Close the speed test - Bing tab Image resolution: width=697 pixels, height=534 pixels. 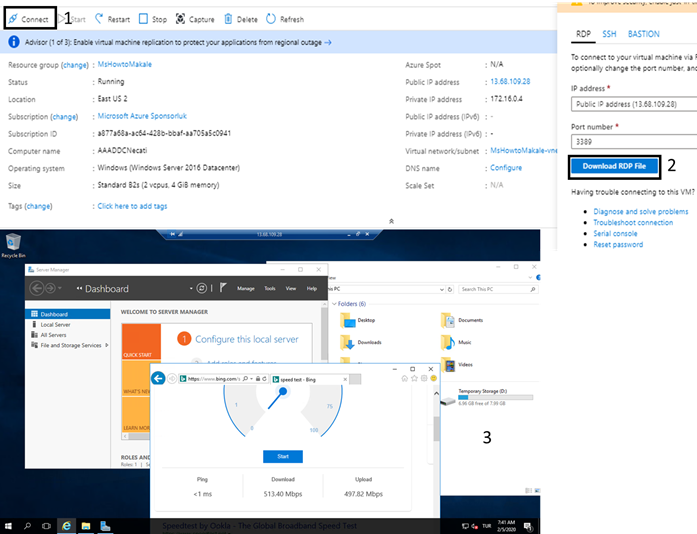click(x=345, y=379)
